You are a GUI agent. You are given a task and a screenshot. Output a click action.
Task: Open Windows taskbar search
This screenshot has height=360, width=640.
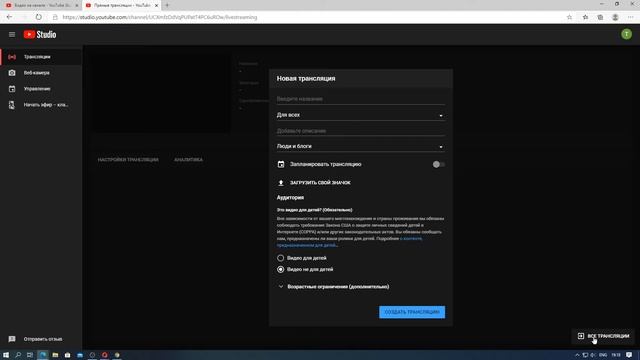click(18, 355)
